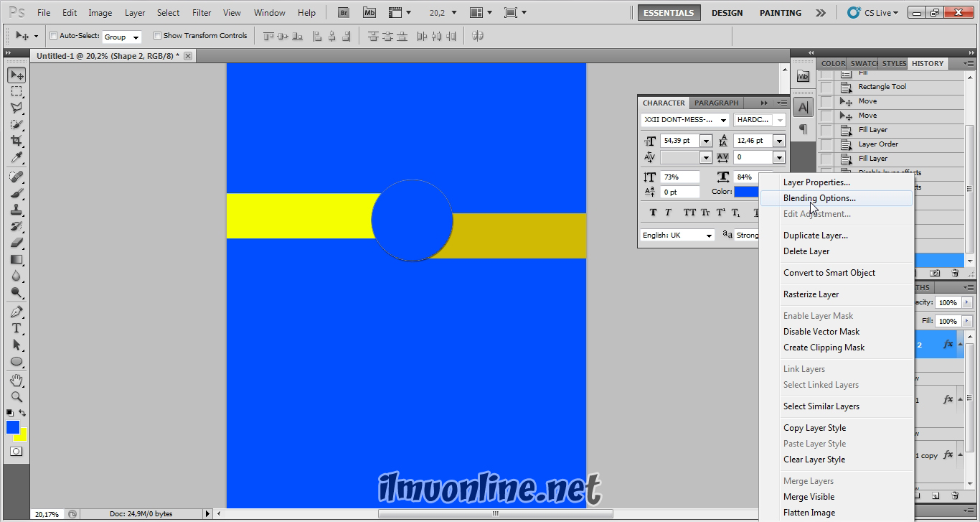Open the Filter menu

tap(202, 12)
